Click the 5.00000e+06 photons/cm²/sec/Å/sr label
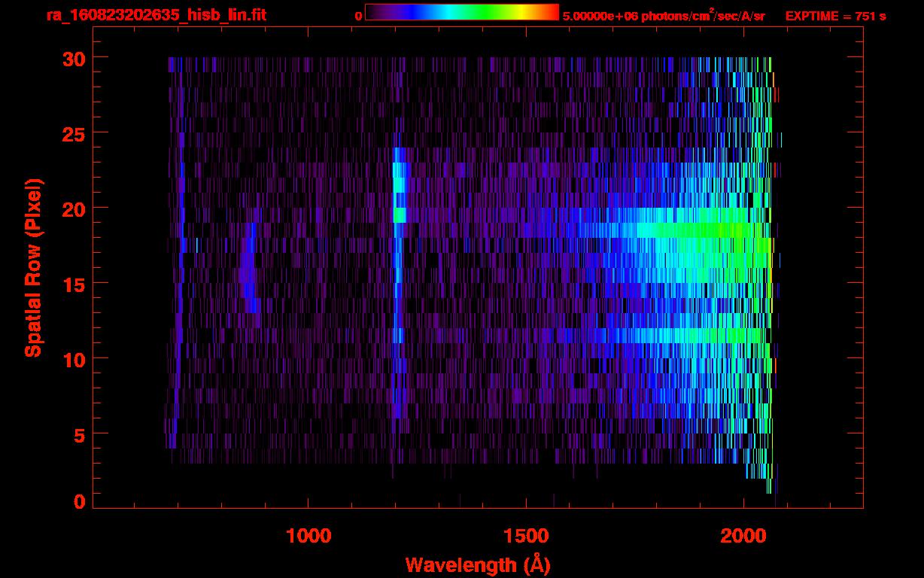Screen dimensions: 924x578 (x=664, y=16)
